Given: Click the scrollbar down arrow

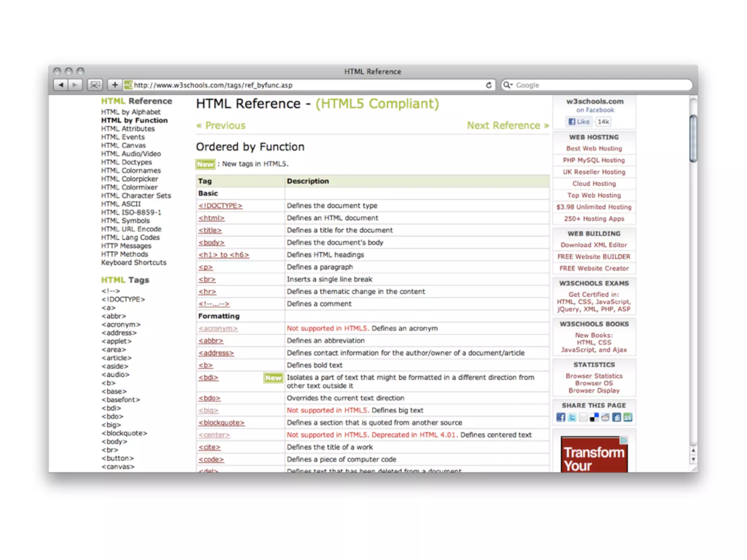Looking at the screenshot, I should pos(693,459).
